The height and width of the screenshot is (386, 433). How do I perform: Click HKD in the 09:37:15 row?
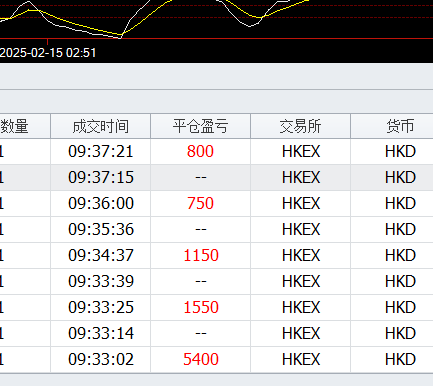(x=400, y=177)
